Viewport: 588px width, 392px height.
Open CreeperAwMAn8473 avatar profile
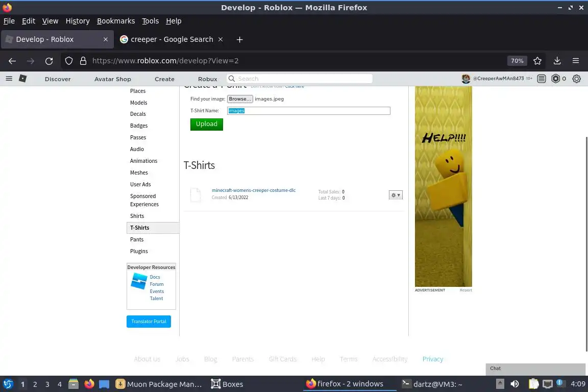(x=465, y=79)
